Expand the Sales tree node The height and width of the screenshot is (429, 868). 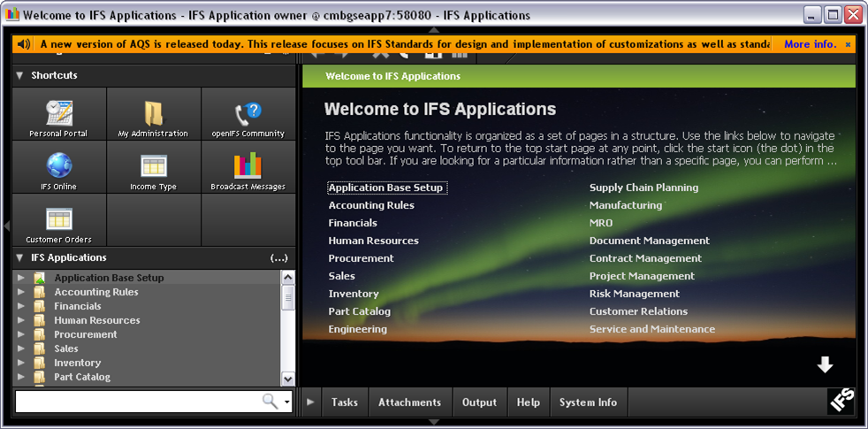pyautogui.click(x=21, y=349)
